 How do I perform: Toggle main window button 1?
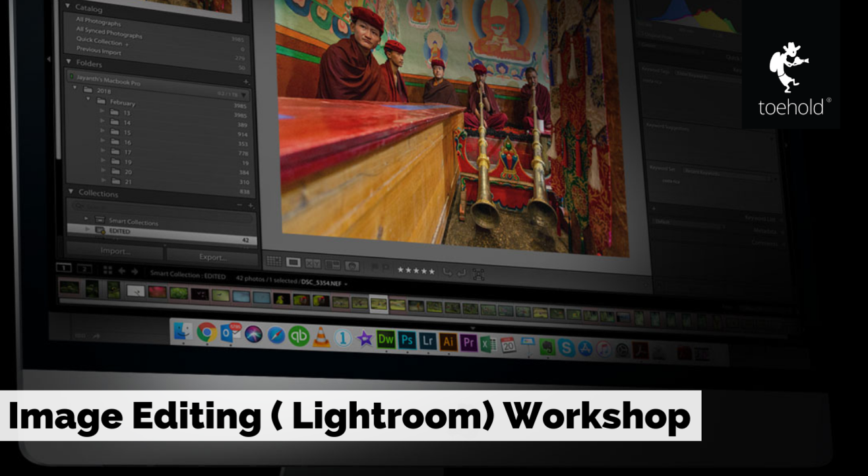[x=64, y=267]
